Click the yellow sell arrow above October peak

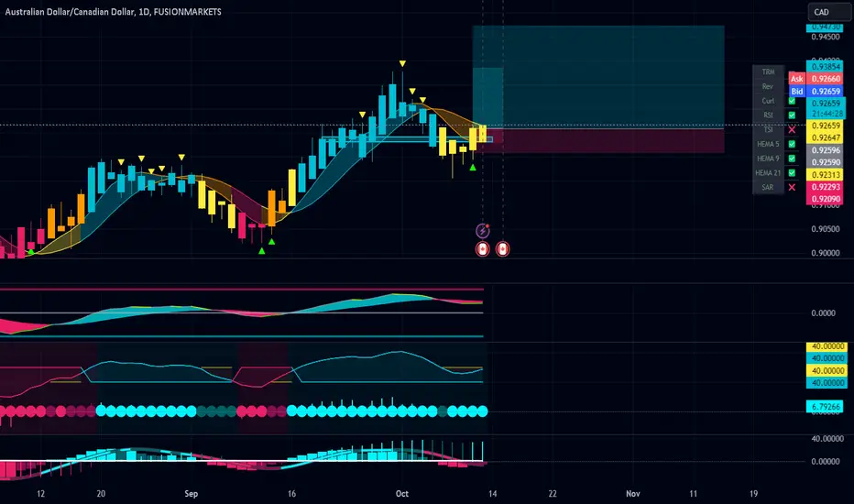[x=402, y=64]
